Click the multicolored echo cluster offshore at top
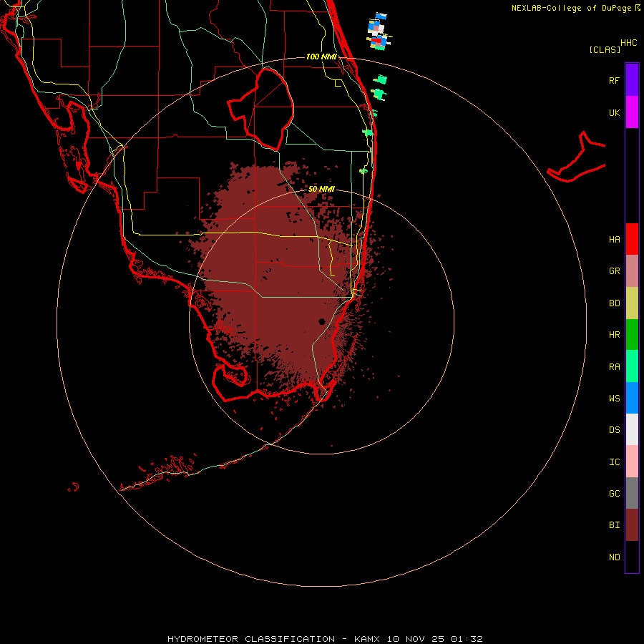This screenshot has width=644, height=644. click(378, 31)
